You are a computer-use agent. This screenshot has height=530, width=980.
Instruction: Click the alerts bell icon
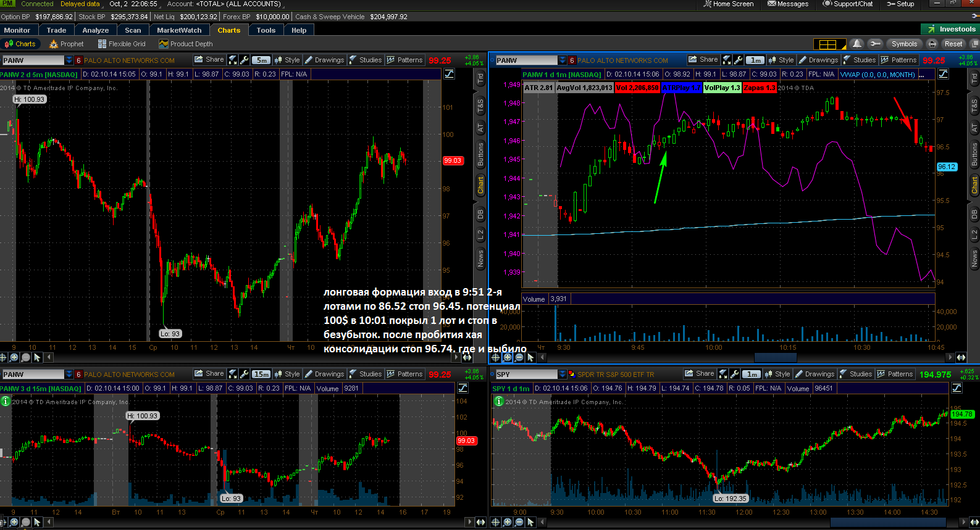(857, 44)
